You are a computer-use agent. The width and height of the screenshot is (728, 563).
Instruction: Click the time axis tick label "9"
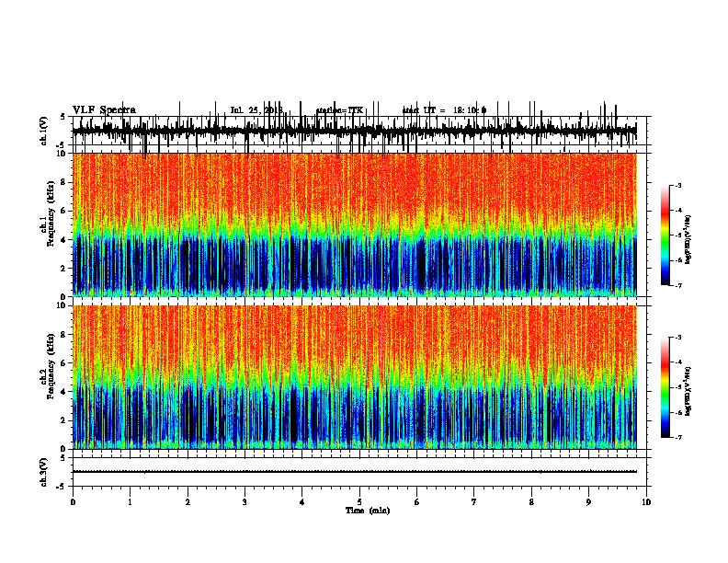[588, 502]
